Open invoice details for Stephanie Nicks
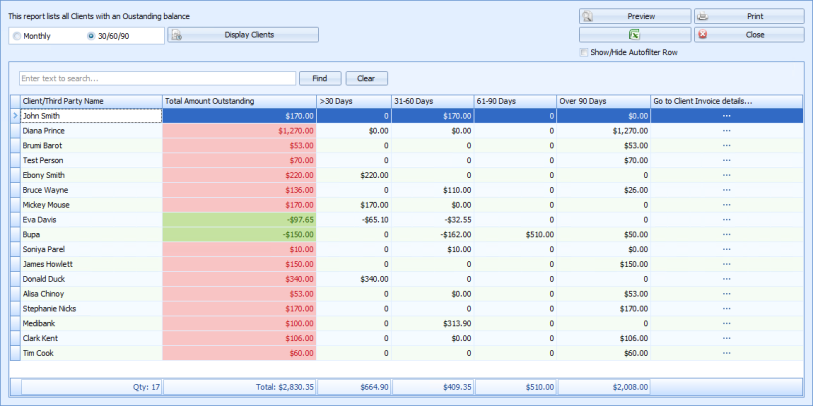This screenshot has width=813, height=406. 726,309
